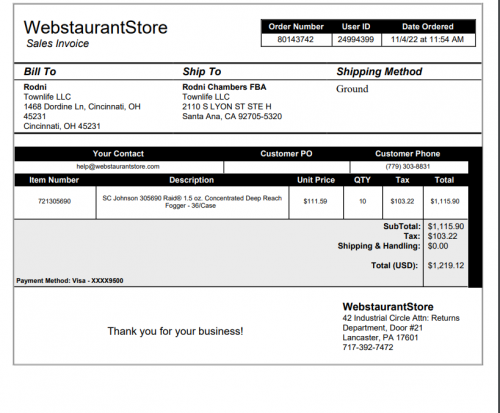The image size is (500, 413).
Task: Select the SubTotal value $1,115.90
Action: click(x=446, y=226)
